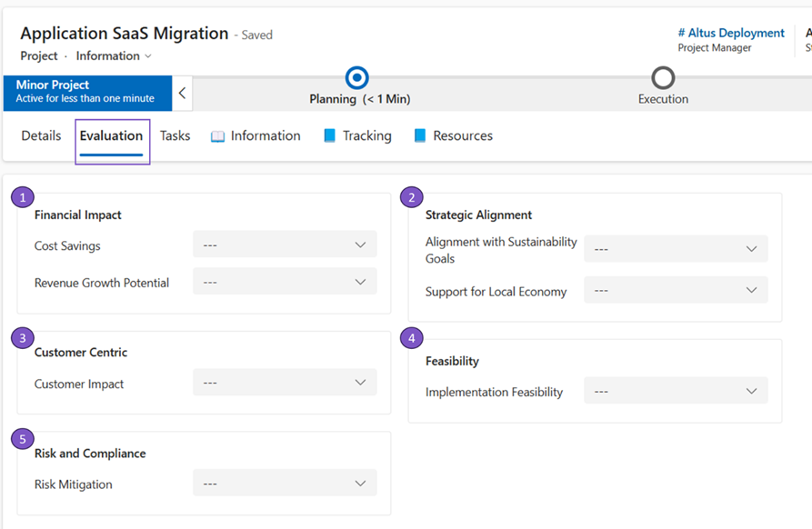The width and height of the screenshot is (812, 529).
Task: Click the blue icon beside Tracking tab
Action: point(330,136)
